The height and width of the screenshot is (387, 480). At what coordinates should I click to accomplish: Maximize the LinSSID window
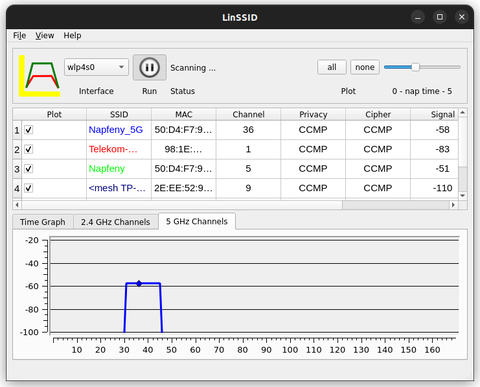tap(440, 17)
